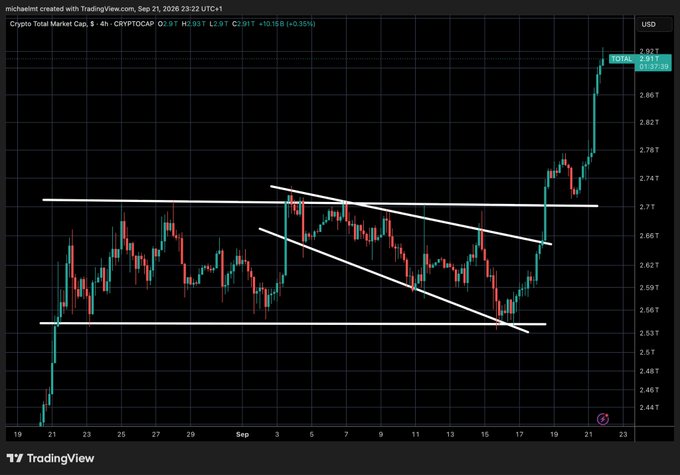Click the TOTAL symbol price label
Image resolution: width=680 pixels, height=475 pixels.
[621, 59]
